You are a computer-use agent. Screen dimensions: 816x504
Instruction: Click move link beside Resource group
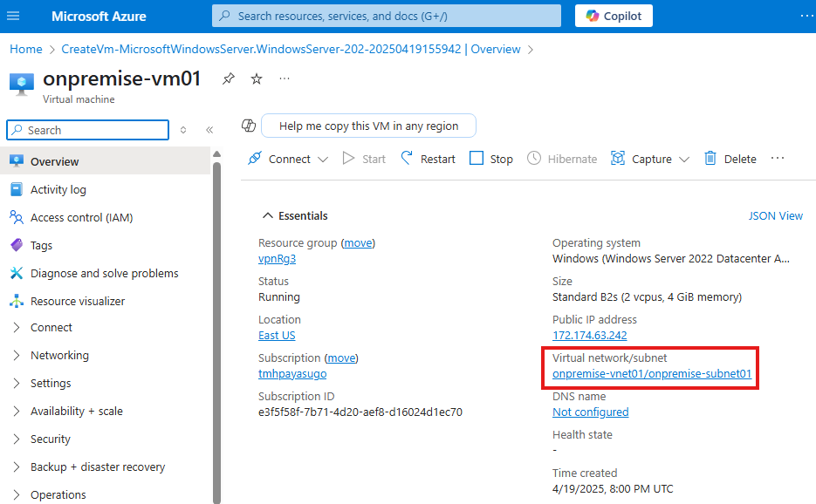coord(358,243)
